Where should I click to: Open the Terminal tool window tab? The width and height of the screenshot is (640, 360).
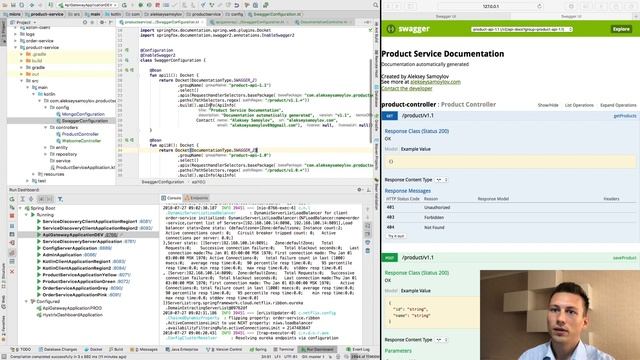pyautogui.click(x=284, y=349)
